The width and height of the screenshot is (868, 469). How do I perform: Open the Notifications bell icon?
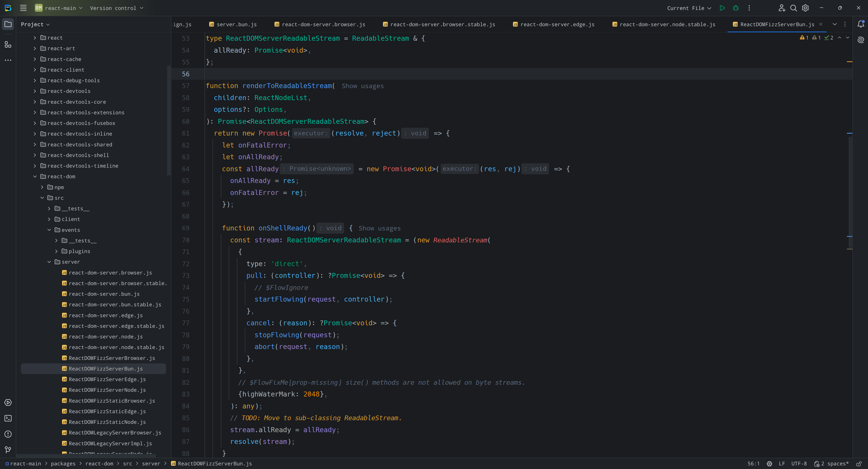tap(861, 24)
